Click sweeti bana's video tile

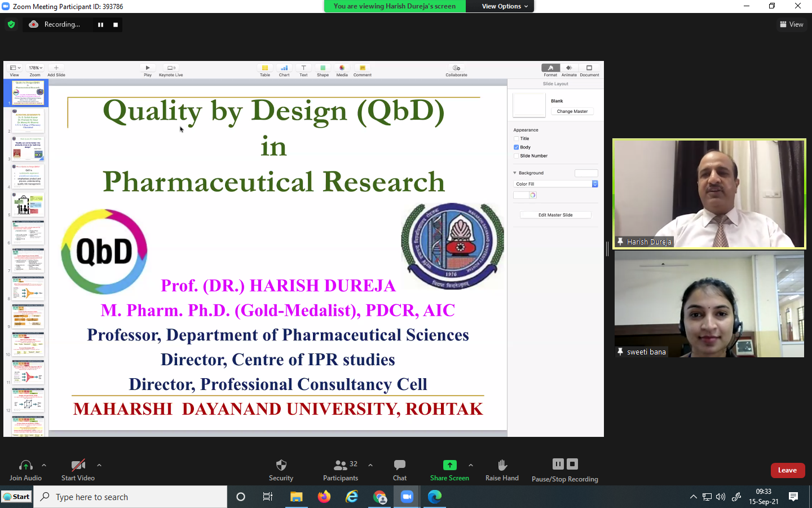point(709,304)
